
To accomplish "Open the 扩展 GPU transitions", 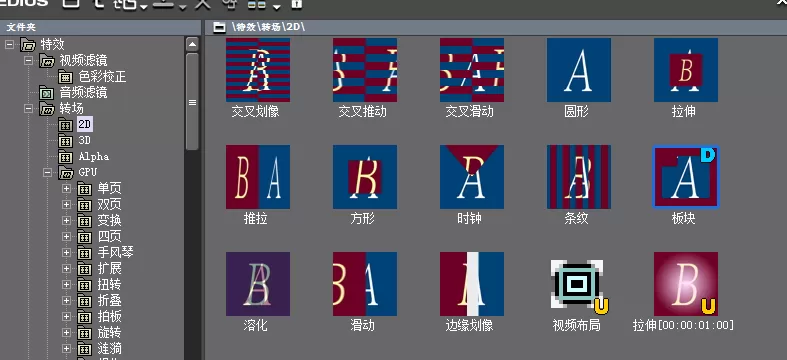I will (109, 268).
